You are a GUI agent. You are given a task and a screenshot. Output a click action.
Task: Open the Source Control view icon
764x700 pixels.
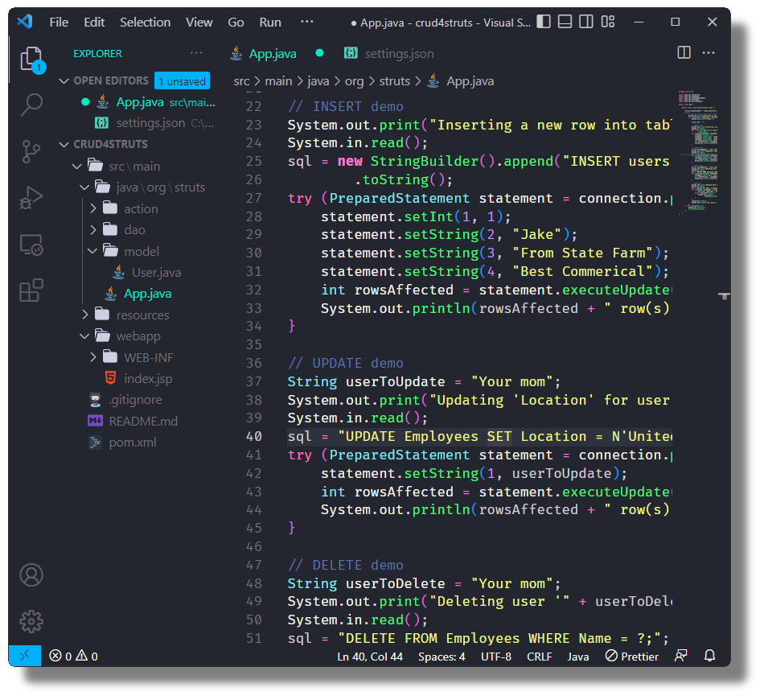click(31, 151)
